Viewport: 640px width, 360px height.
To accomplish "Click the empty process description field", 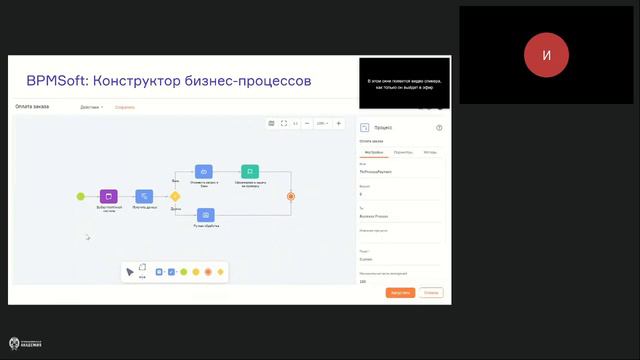I will (400, 238).
